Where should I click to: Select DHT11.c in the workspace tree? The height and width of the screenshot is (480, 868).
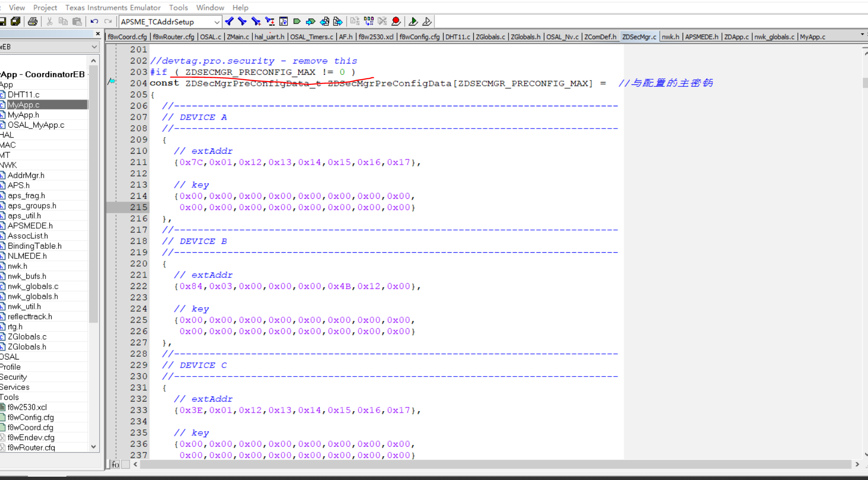(x=23, y=94)
